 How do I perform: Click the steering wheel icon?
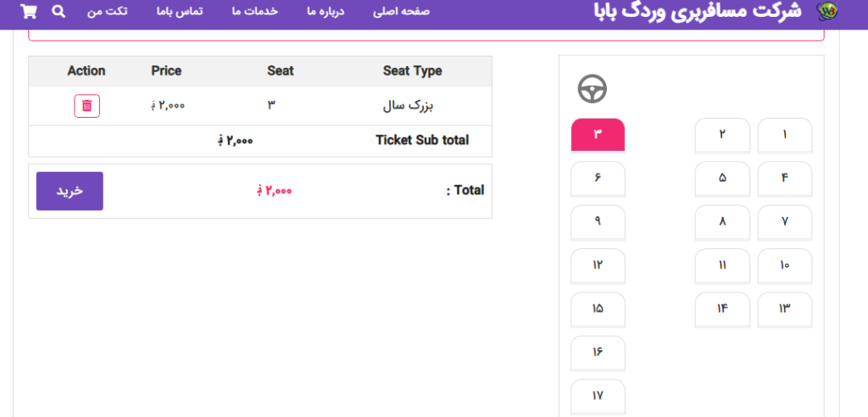(x=593, y=89)
